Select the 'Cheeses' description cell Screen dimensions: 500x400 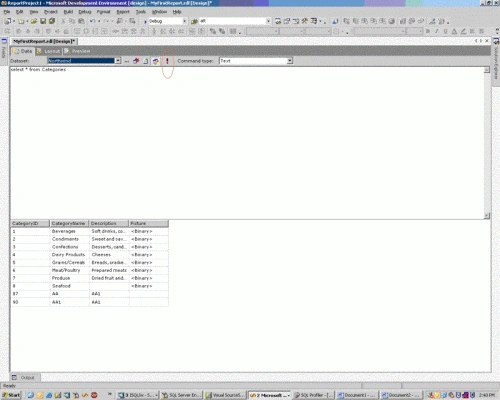pyautogui.click(x=109, y=255)
